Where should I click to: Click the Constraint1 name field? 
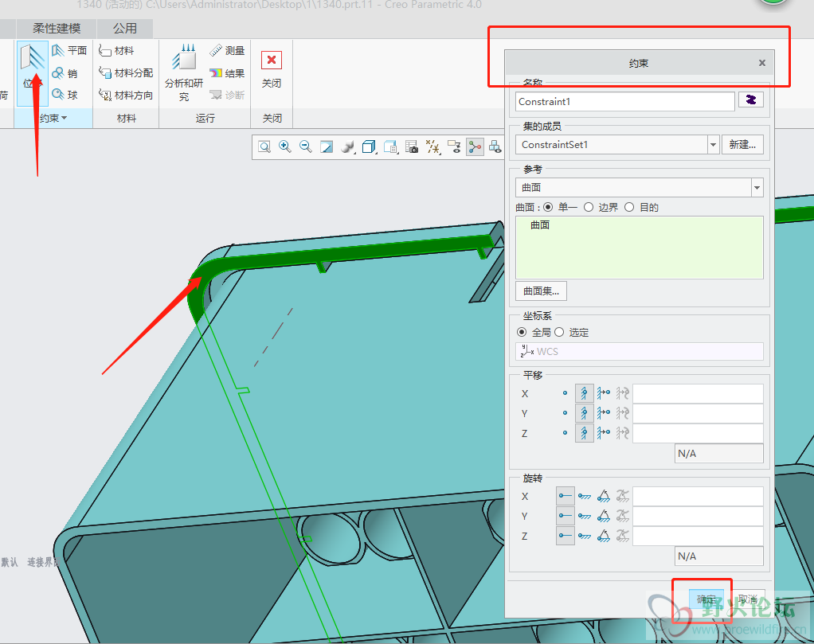click(625, 102)
